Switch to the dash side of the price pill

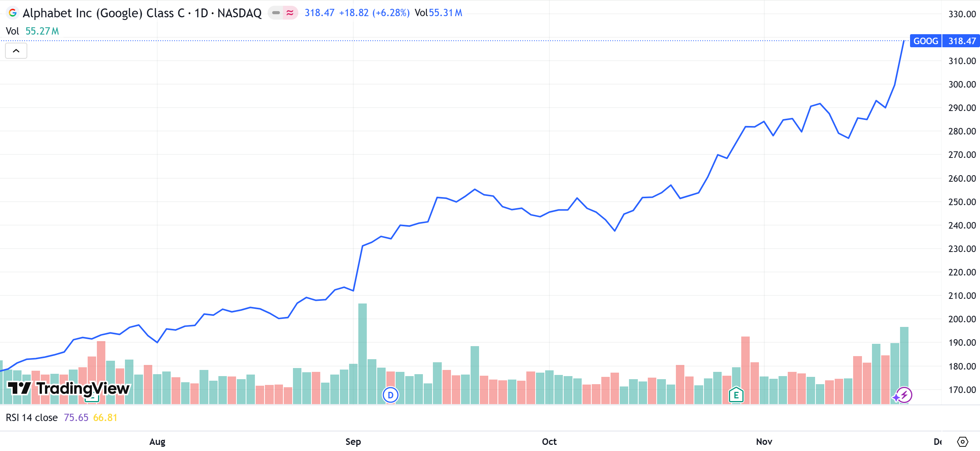[x=276, y=12]
